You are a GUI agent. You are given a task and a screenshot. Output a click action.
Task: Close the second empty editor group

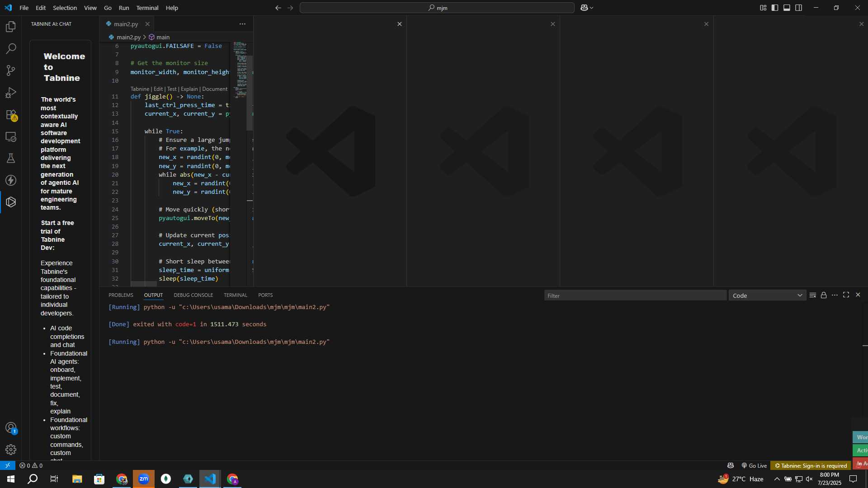(552, 24)
